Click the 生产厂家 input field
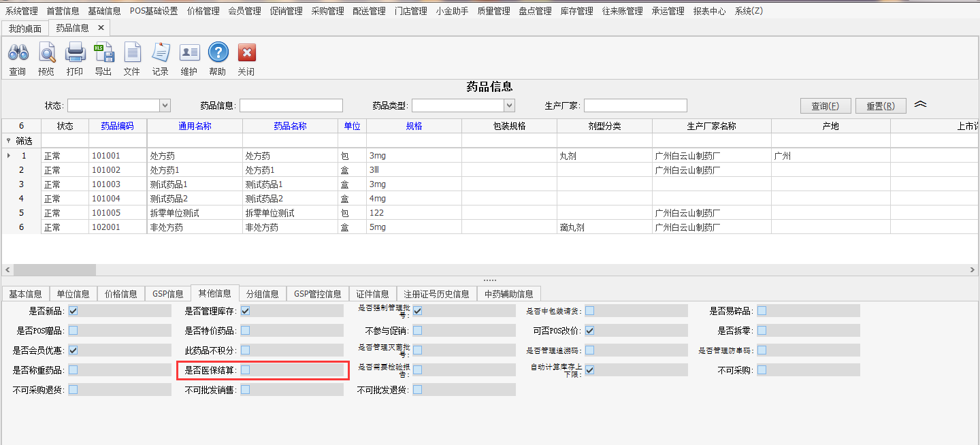980x445 pixels. pos(635,105)
